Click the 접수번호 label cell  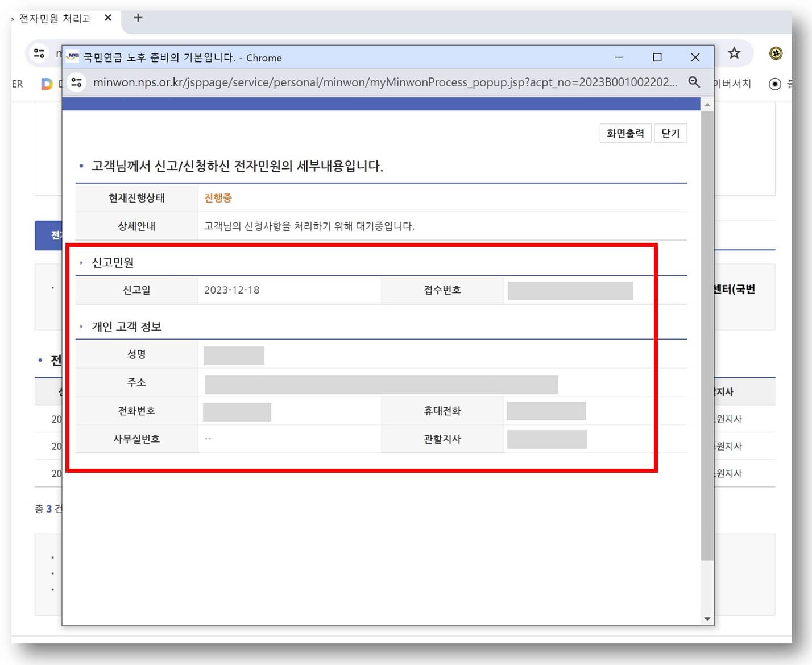click(442, 290)
